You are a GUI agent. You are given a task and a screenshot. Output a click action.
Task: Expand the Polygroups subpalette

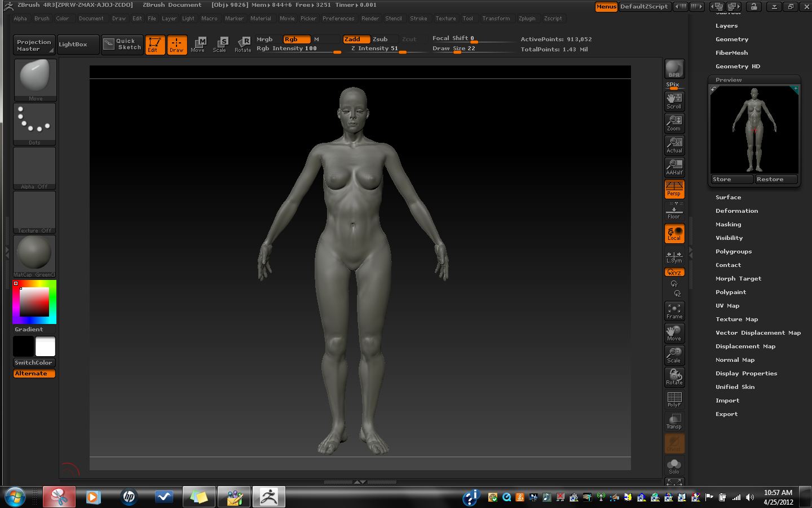pos(733,252)
